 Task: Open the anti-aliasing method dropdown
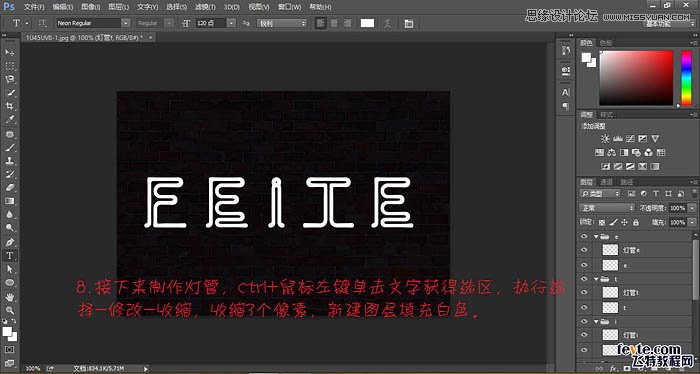tap(282, 23)
